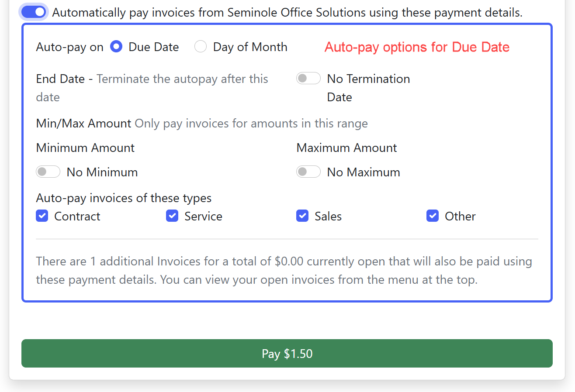Enable the "No Termination Date" toggle
This screenshot has height=392, width=575.
click(x=308, y=78)
